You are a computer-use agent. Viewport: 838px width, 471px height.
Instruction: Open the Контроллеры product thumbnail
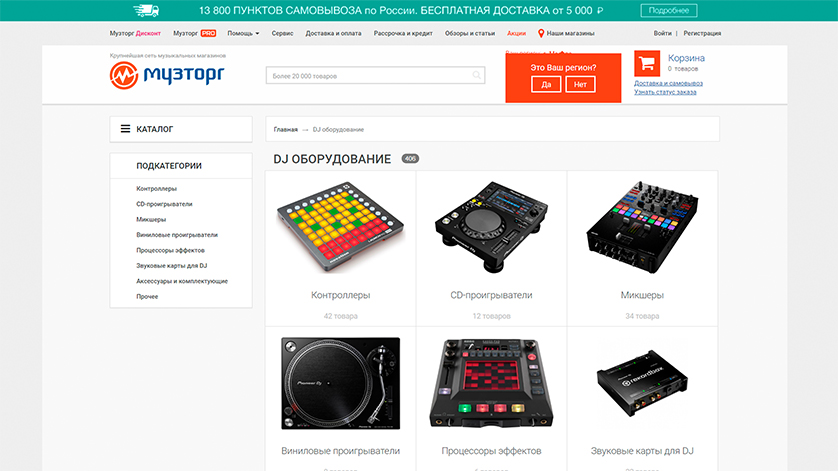341,227
